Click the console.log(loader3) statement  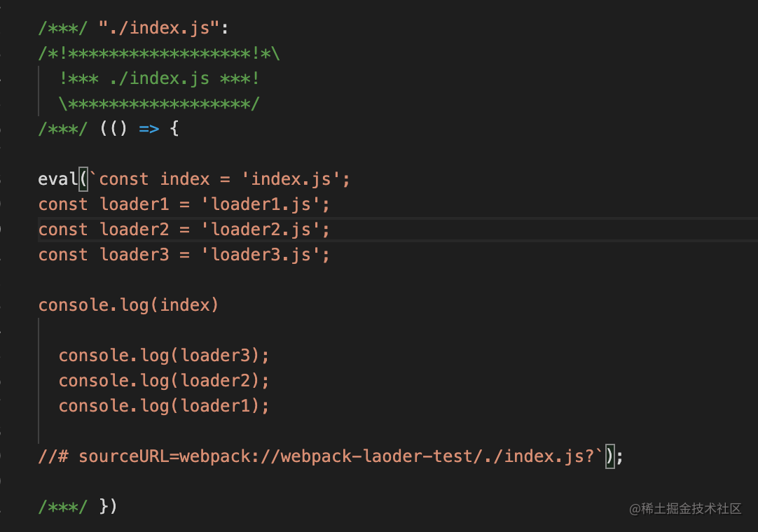click(164, 356)
